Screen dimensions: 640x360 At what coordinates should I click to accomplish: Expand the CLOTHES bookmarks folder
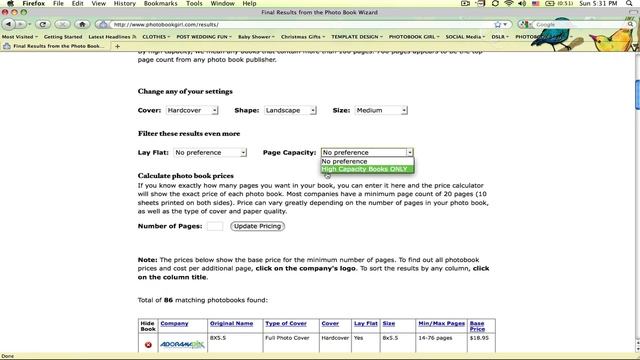coord(156,37)
